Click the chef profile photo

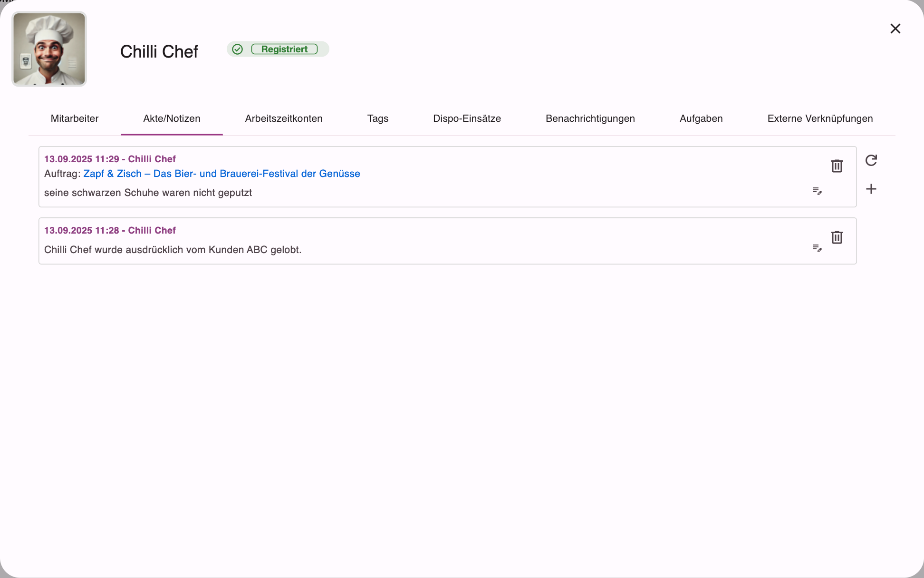click(49, 49)
